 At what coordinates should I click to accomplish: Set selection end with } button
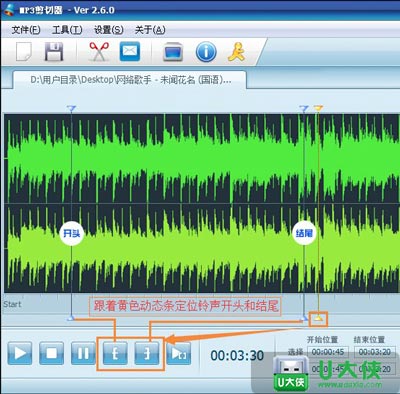pyautogui.click(x=147, y=353)
